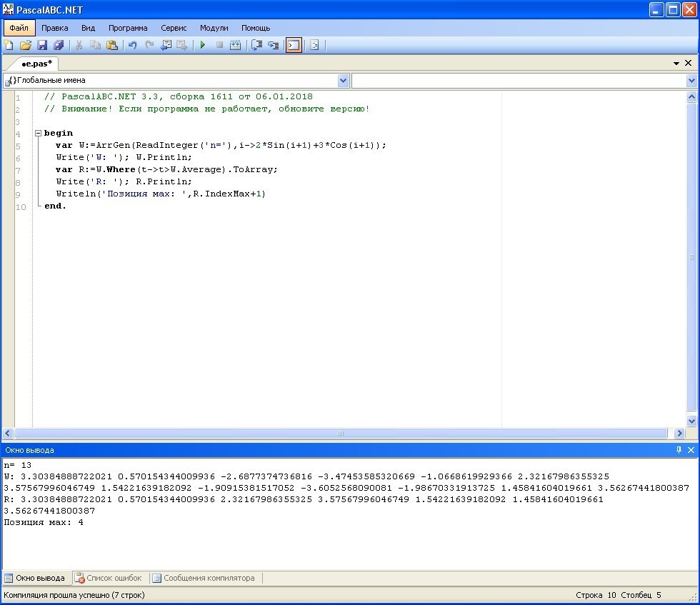Click the editor vertical scrollbar down arrow

(x=691, y=421)
